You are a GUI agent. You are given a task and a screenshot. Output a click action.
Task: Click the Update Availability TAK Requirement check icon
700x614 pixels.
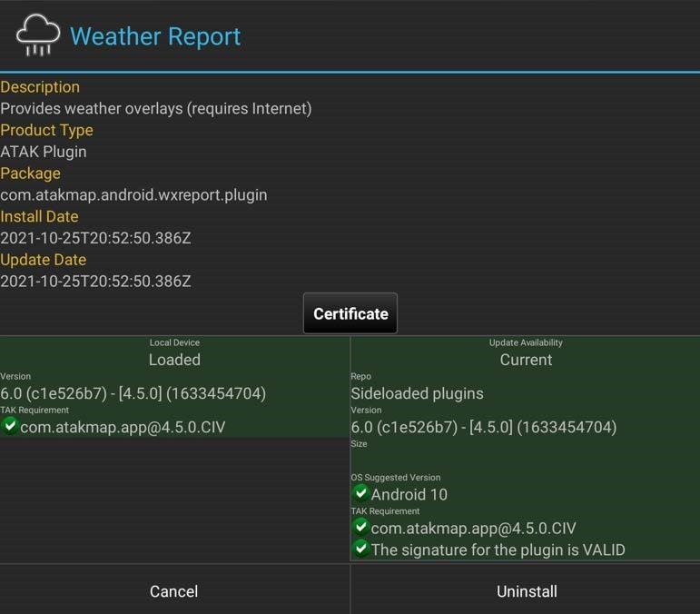360,527
